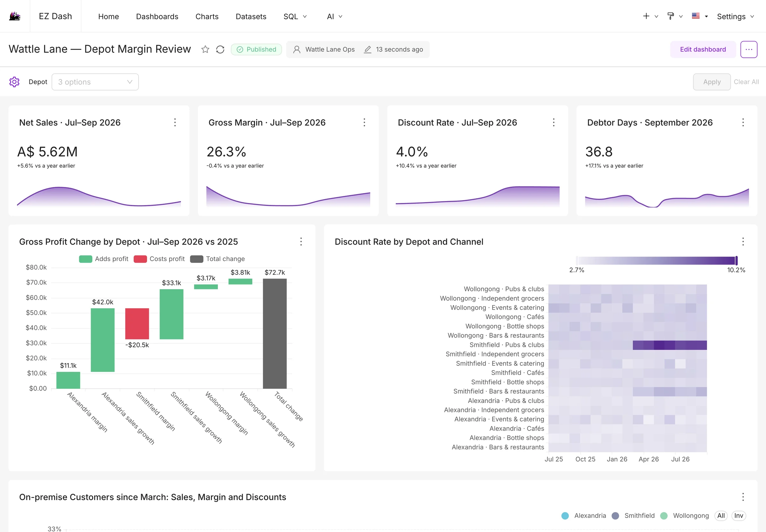
Task: Toggle the Total change legend series
Action: 217,259
